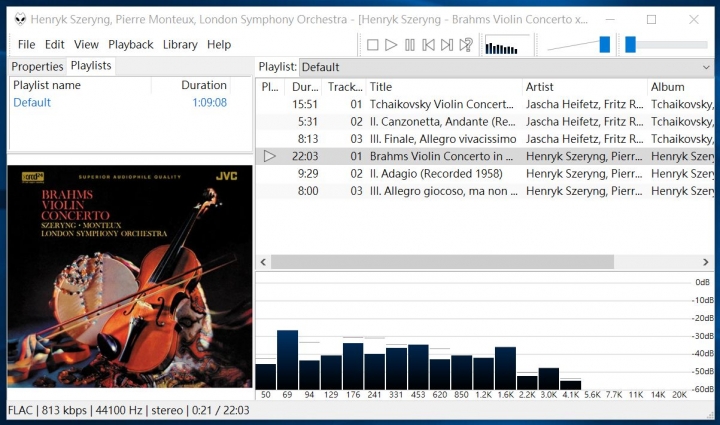
Task: Click the Track... column header
Action: coord(345,87)
